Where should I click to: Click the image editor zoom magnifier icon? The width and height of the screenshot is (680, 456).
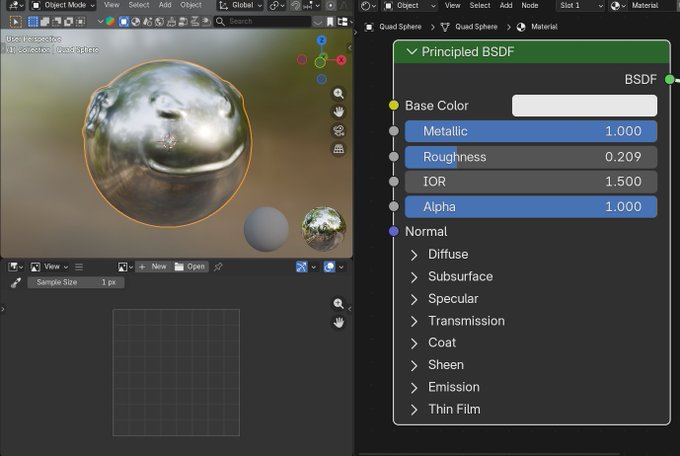(339, 304)
